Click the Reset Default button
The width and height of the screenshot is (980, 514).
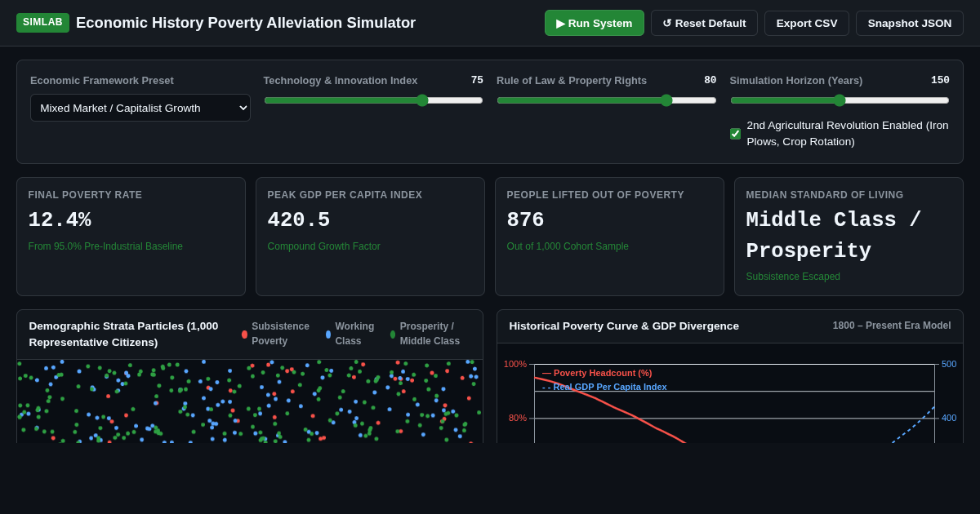(704, 23)
